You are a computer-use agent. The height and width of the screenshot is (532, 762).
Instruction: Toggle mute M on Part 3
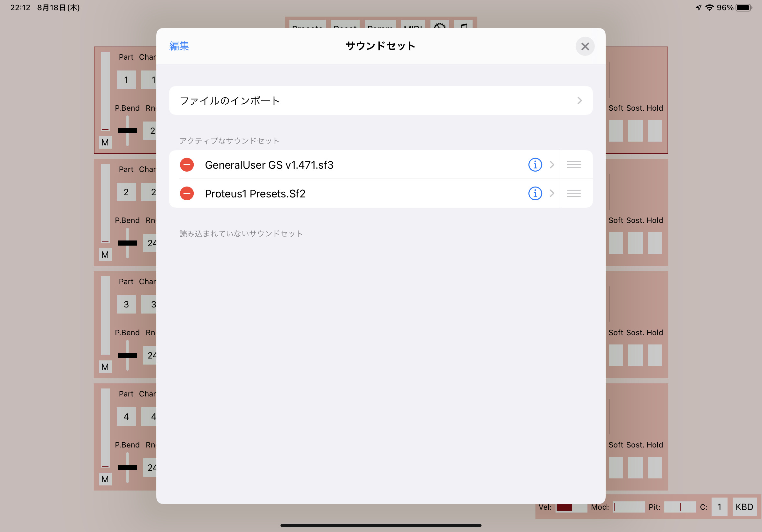click(x=105, y=367)
